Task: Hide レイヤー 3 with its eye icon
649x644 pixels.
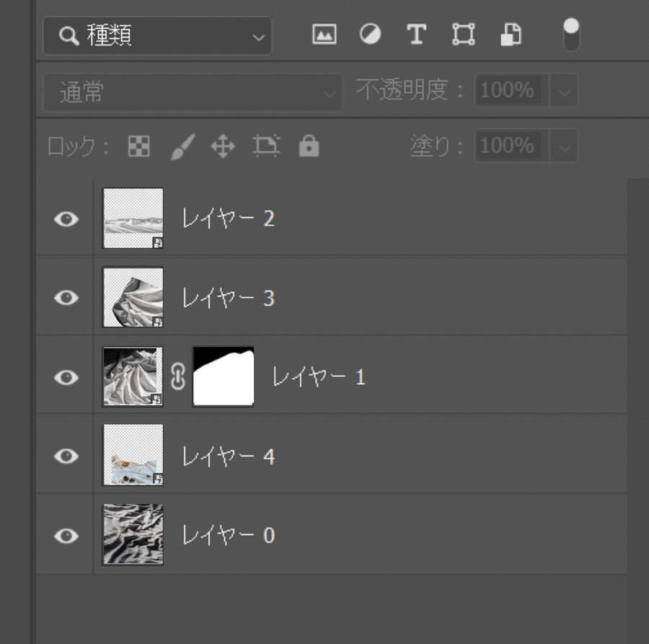Action: coord(66,298)
